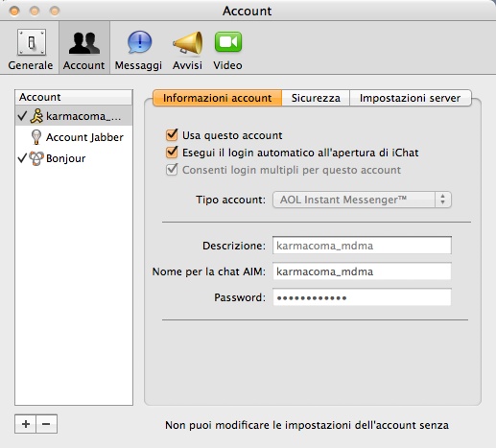496x448 pixels.
Task: Click the Account list column header
Action: [74, 97]
